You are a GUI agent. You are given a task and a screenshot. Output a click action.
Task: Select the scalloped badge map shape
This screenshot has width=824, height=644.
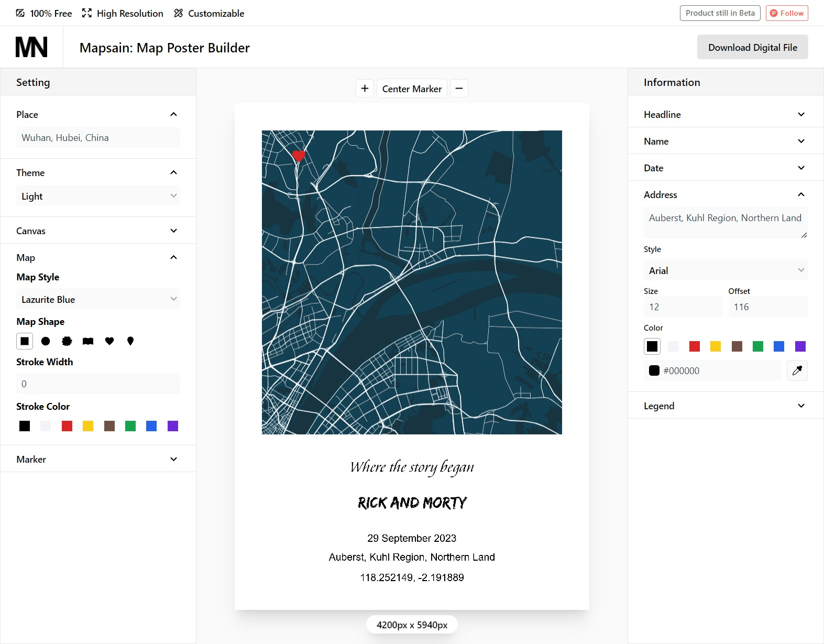tap(67, 341)
